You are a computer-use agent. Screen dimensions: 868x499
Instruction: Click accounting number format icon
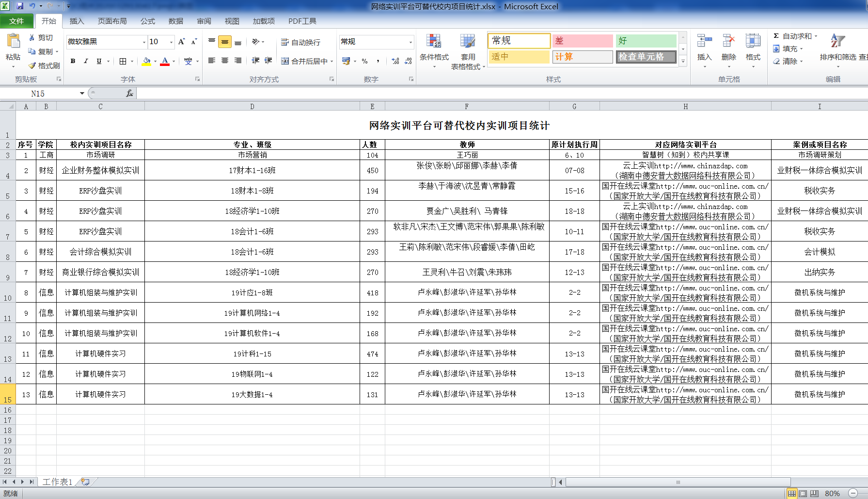(346, 61)
